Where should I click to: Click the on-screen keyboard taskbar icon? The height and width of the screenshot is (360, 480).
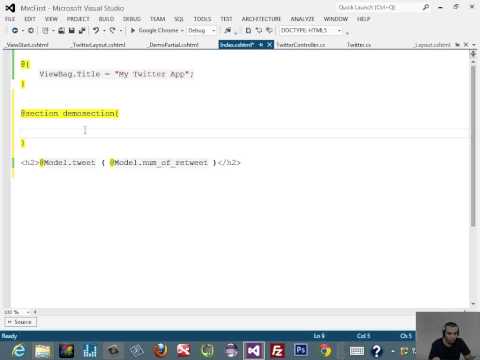357,351
